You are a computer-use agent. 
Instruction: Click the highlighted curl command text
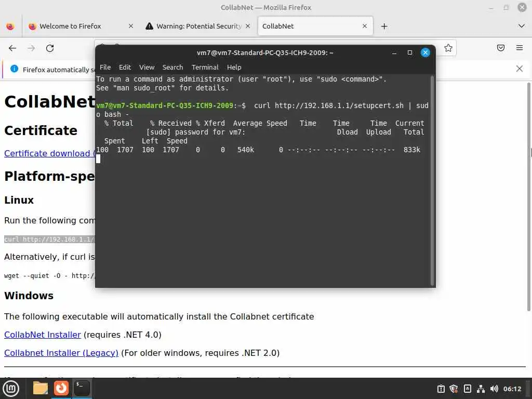click(49, 239)
